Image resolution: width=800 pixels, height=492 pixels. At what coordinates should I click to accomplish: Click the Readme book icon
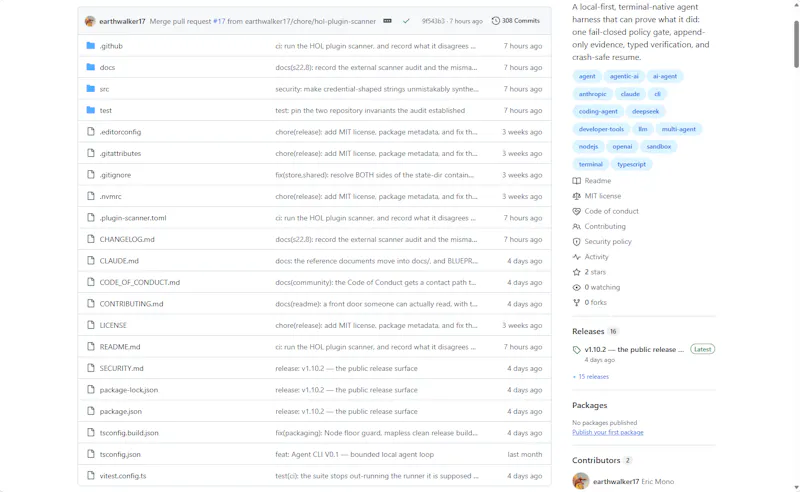click(x=577, y=181)
